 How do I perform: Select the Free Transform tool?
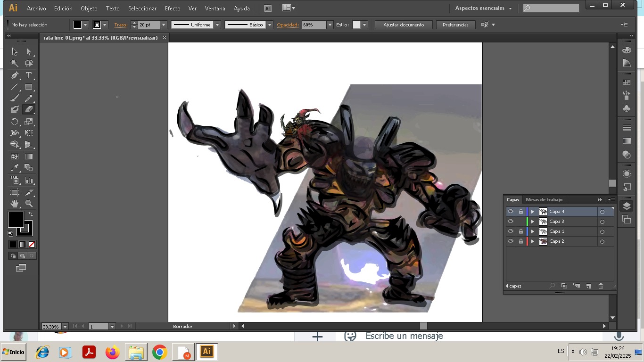click(x=29, y=133)
